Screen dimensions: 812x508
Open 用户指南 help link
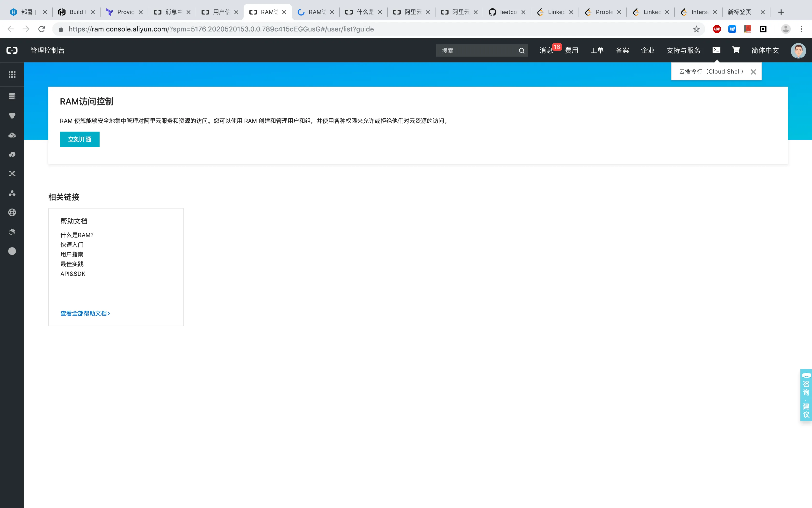tap(72, 254)
